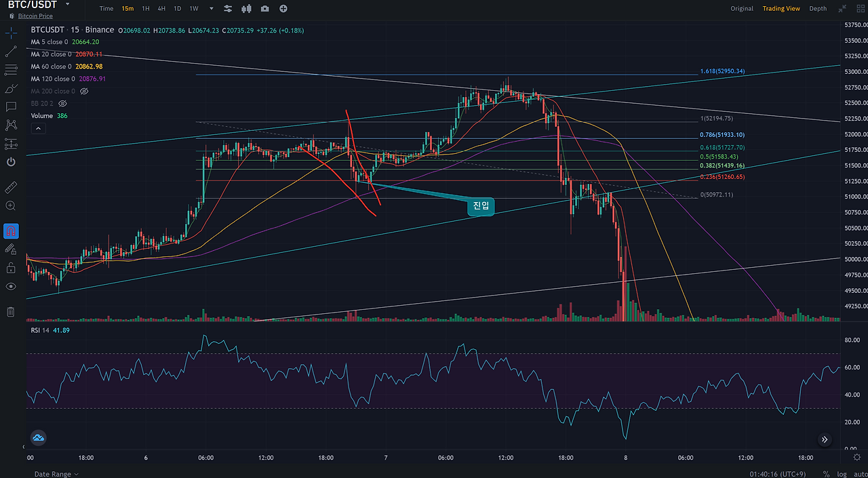The image size is (868, 478).
Task: Click the power-shaped icon in left toolbar
Action: [11, 162]
